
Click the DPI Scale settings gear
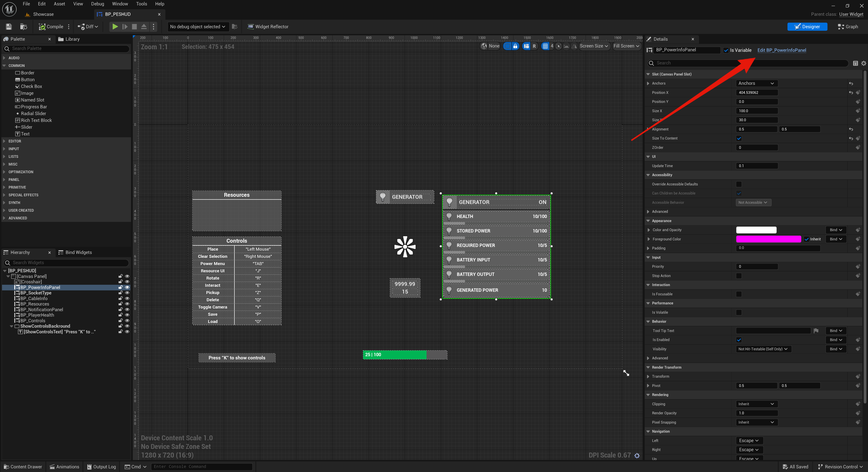(x=637, y=455)
